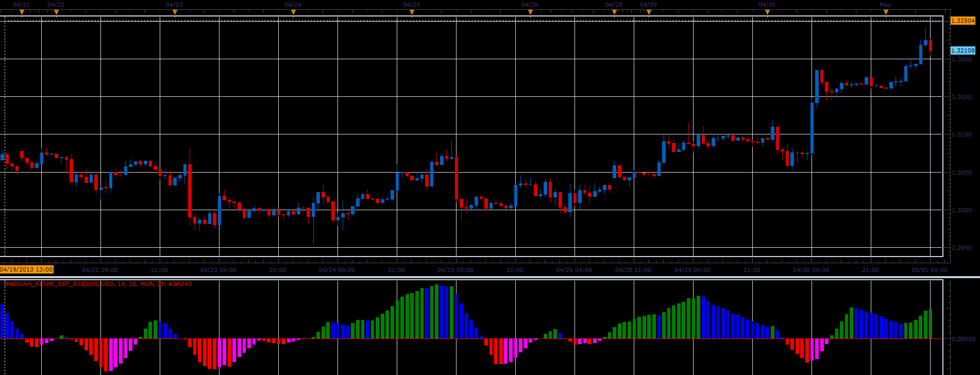Screen dimensions: 980x375
Task: Click the blue 1.32108 current price tag
Action: tap(962, 50)
